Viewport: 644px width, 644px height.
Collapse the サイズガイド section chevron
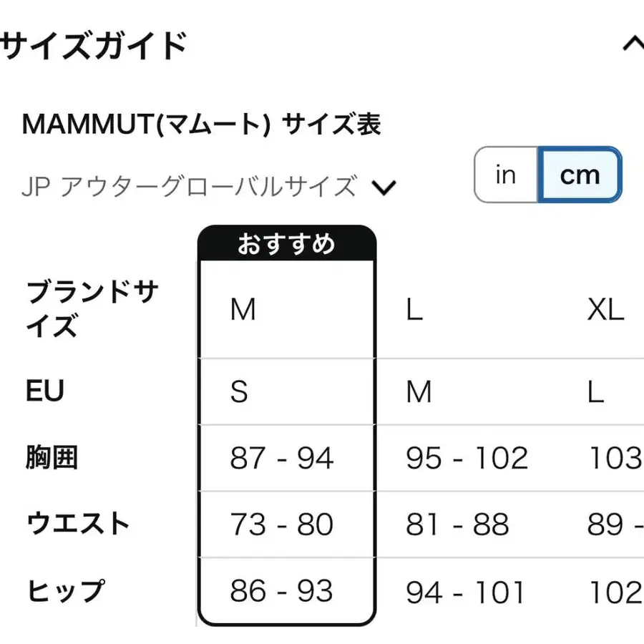633,44
